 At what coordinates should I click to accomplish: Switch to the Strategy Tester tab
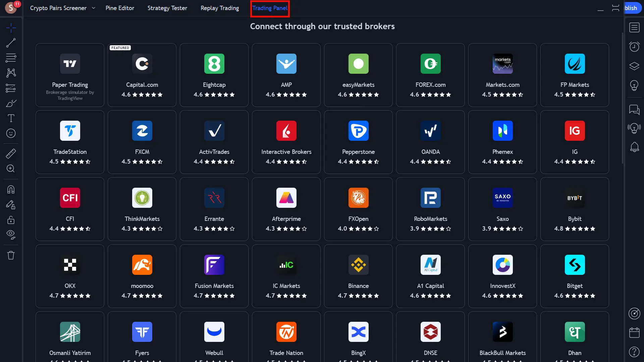tap(167, 8)
